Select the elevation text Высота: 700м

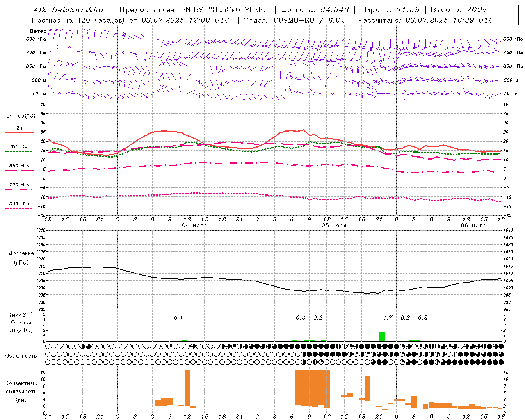click(x=459, y=10)
